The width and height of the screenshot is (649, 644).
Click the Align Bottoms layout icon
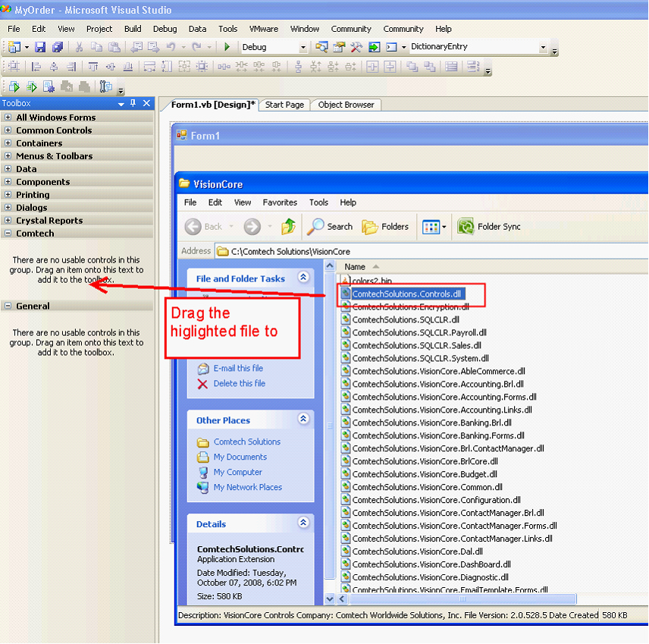[128, 67]
